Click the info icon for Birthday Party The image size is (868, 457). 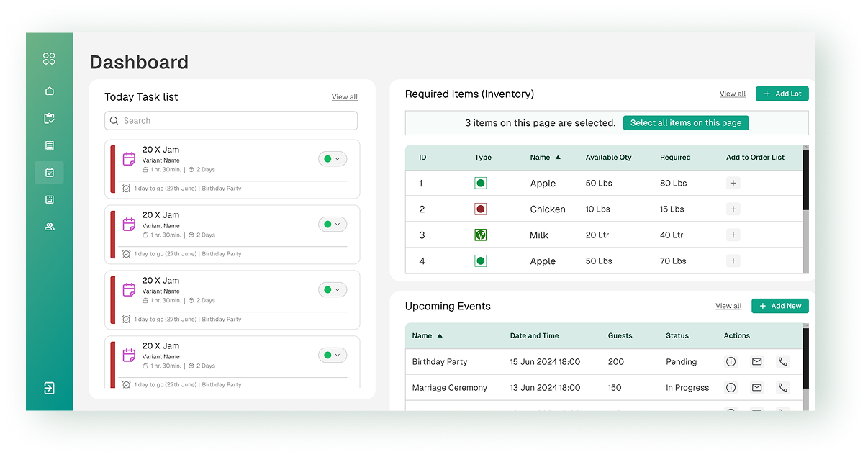point(731,362)
